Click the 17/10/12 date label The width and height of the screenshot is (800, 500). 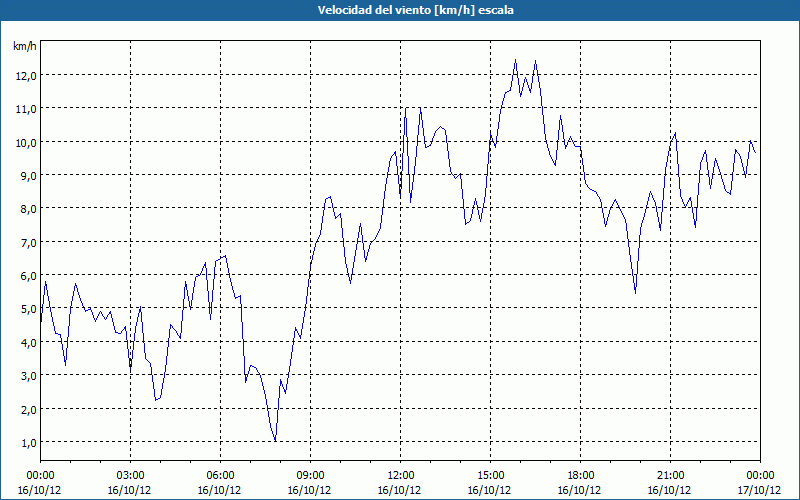pos(759,490)
